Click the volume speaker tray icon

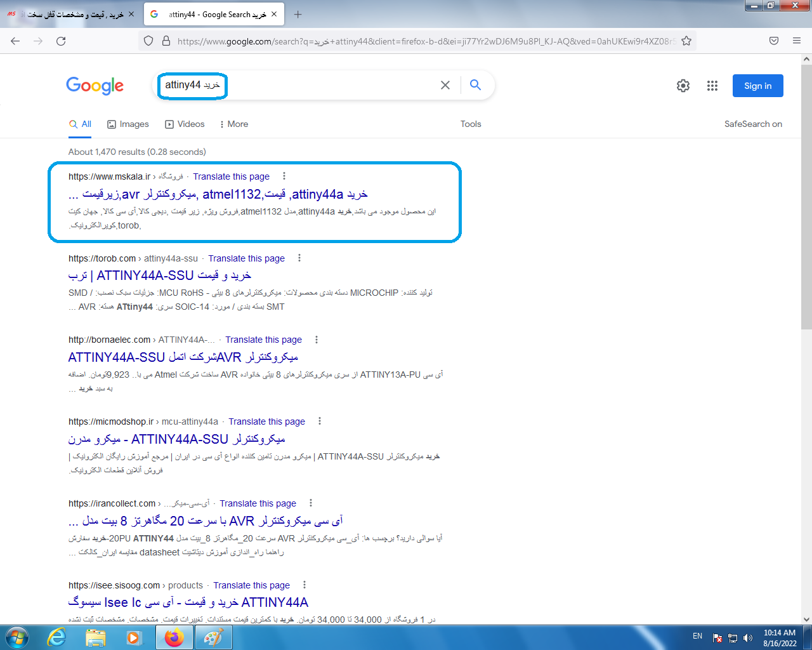pyautogui.click(x=748, y=638)
